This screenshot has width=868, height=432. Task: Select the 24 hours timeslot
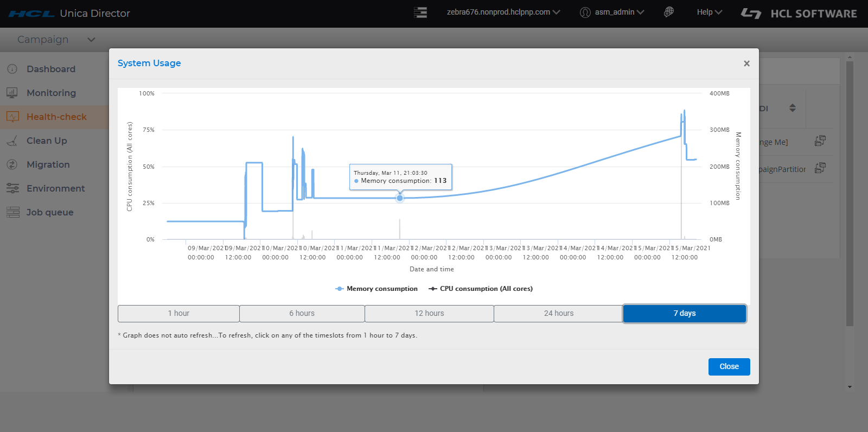(558, 313)
